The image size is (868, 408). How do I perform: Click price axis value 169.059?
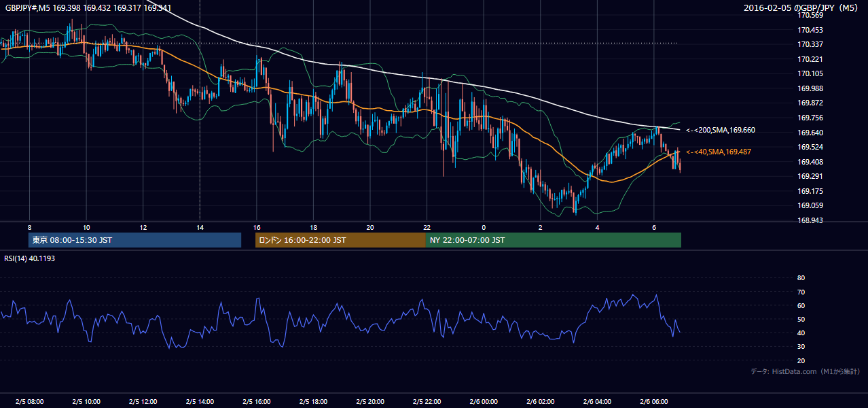click(x=810, y=205)
